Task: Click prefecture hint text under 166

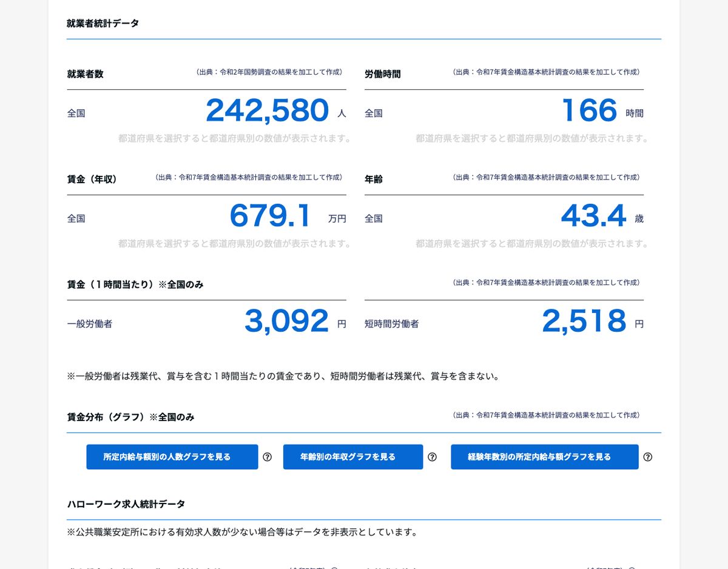Action: [533, 138]
